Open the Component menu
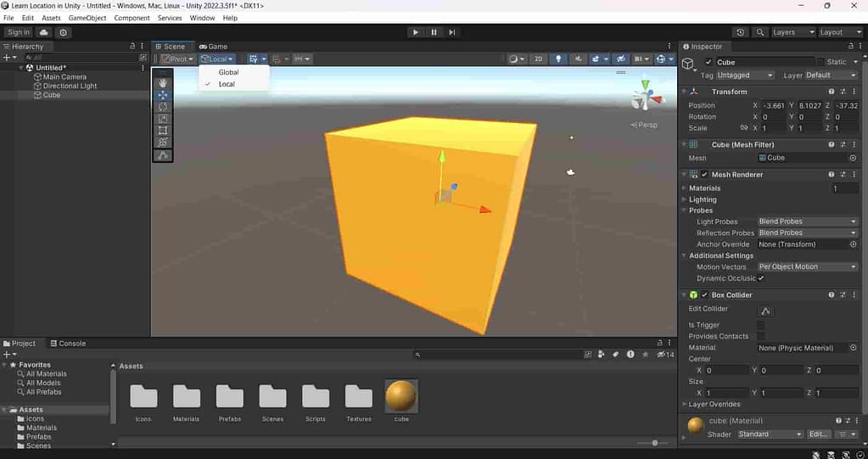 tap(132, 18)
